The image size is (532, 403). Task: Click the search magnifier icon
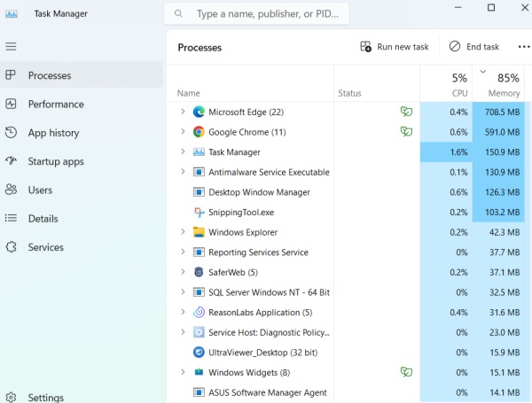click(x=178, y=14)
